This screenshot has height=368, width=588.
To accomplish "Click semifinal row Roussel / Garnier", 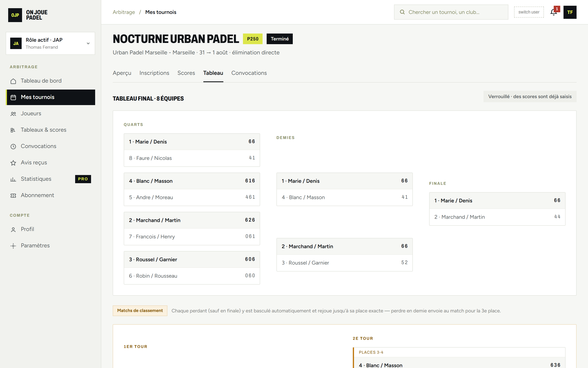I will click(x=345, y=263).
